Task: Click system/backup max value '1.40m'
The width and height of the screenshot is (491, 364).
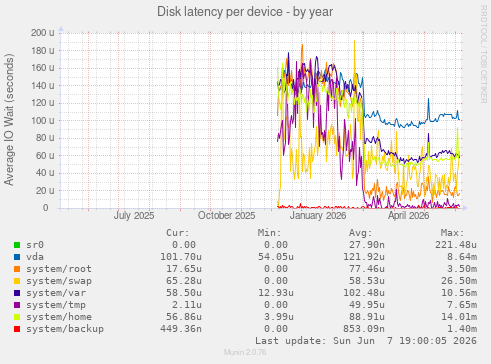Action: [462, 329]
